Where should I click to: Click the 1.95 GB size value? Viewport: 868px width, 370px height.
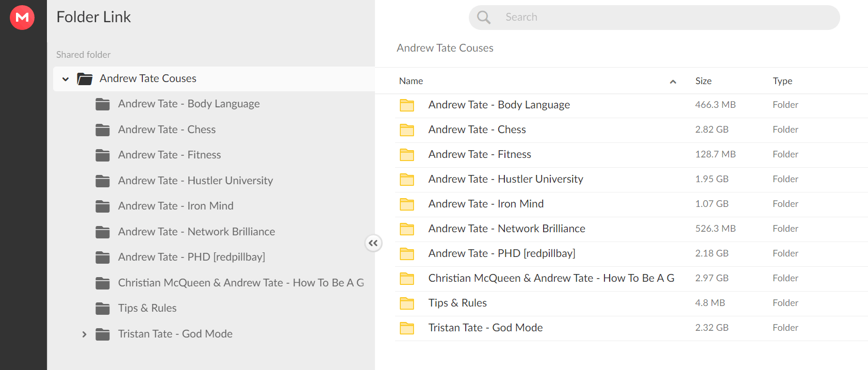click(x=712, y=179)
